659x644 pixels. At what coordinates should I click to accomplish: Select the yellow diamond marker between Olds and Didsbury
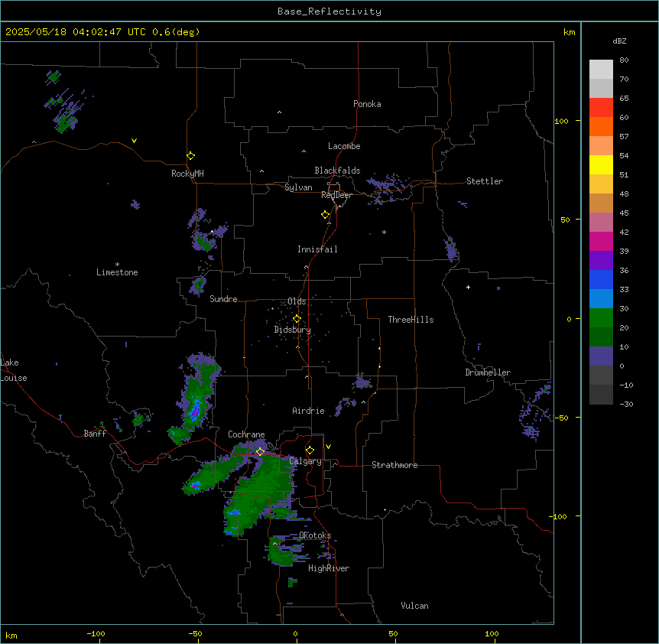297,319
